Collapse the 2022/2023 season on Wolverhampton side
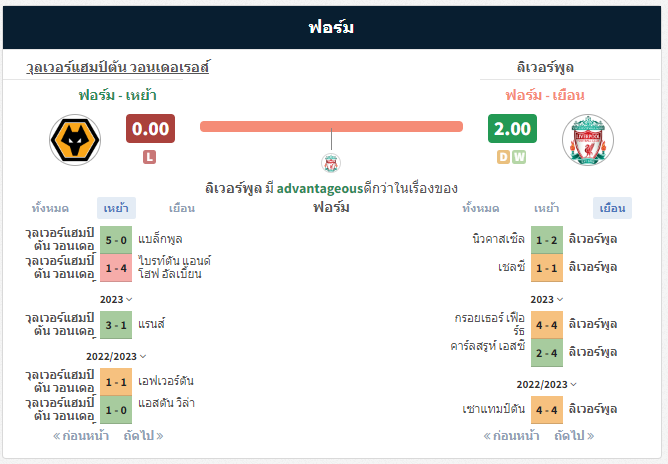This screenshot has width=668, height=464. [116, 356]
